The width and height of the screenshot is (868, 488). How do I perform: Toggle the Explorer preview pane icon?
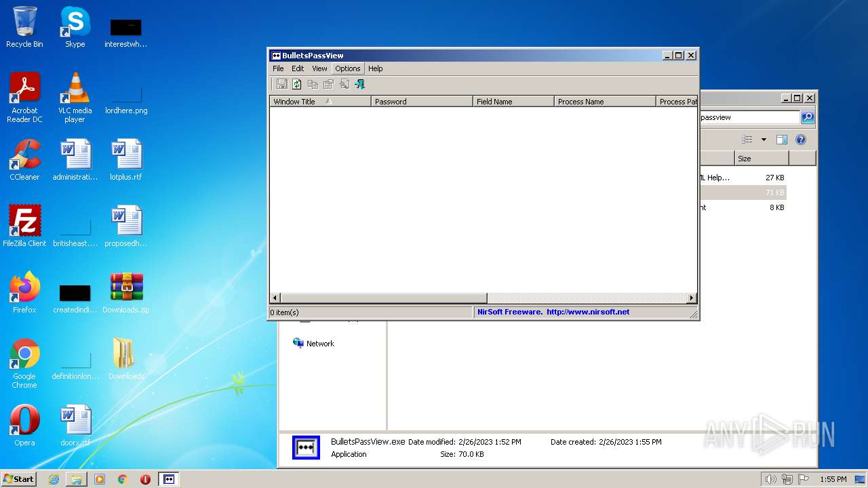782,140
